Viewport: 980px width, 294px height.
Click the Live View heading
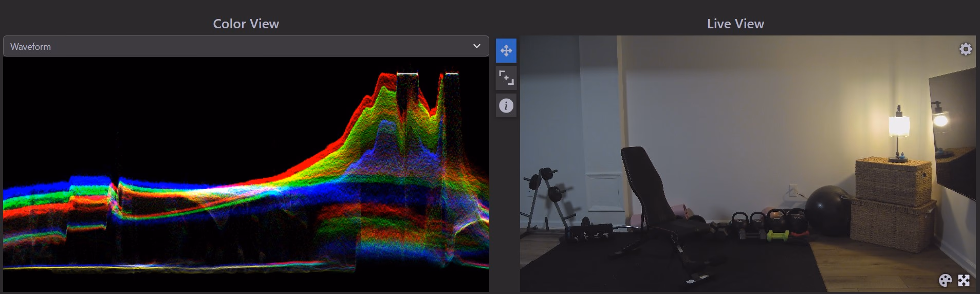point(735,24)
